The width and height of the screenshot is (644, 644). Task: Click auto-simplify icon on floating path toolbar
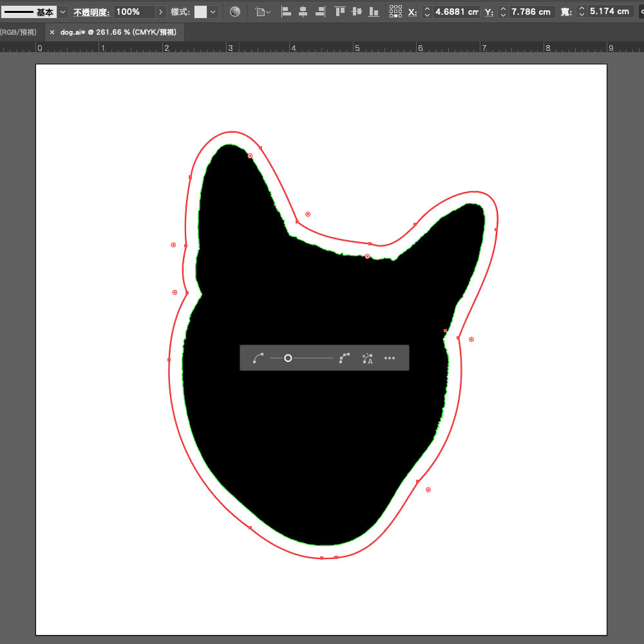click(x=367, y=358)
